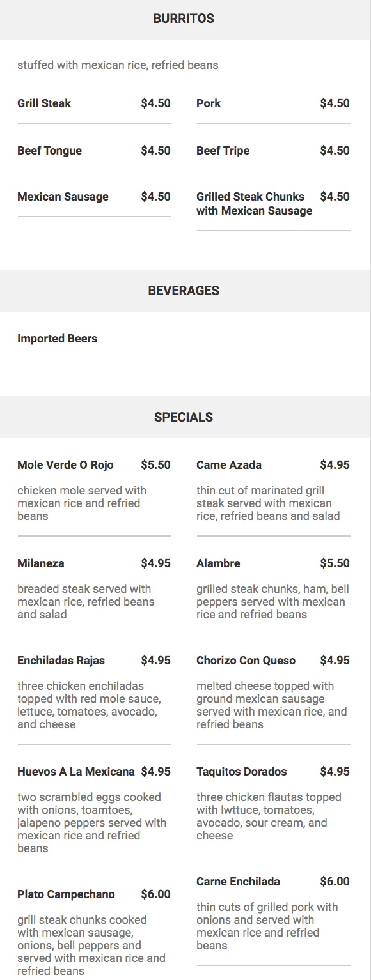Choose the Enchiladas Rajas special
Viewport: 371px width, 980px height.
pyautogui.click(x=94, y=693)
